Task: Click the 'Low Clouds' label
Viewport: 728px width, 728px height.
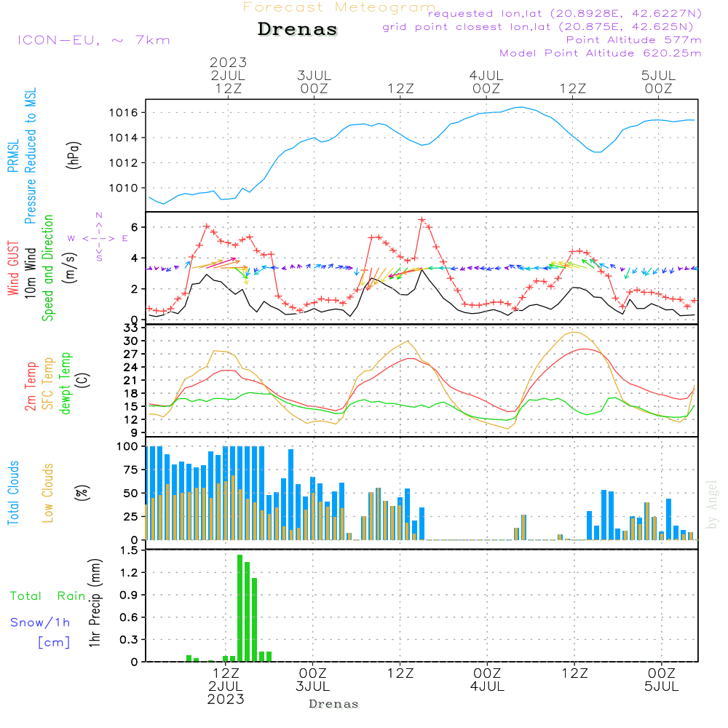Action: pyautogui.click(x=48, y=493)
